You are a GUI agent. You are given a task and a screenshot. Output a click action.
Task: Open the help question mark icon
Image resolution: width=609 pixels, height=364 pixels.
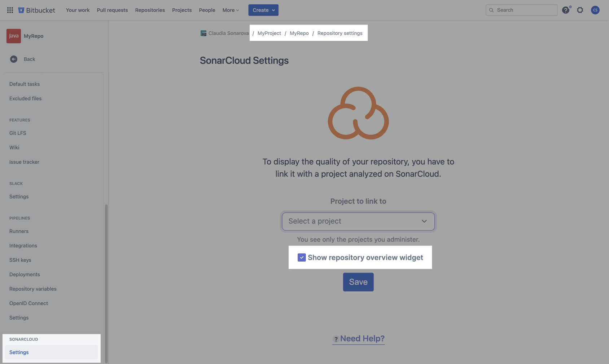click(565, 10)
